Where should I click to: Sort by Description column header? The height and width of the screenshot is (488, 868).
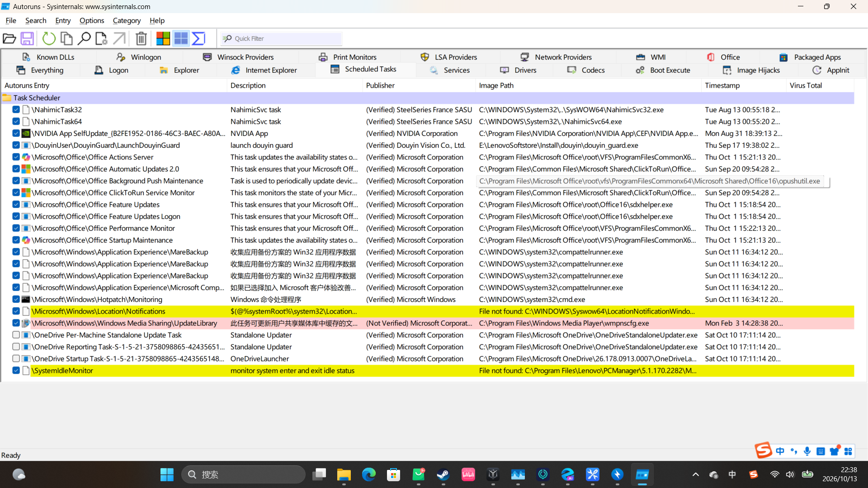(295, 85)
